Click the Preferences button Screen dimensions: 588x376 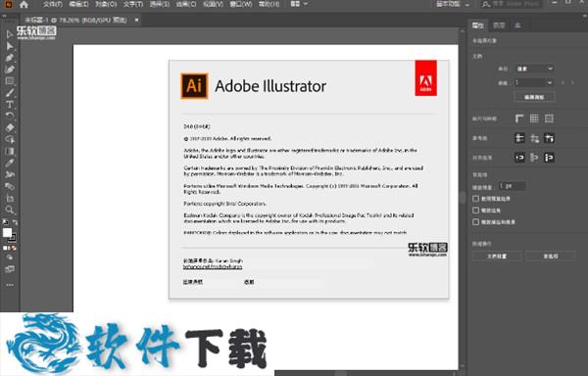551,257
